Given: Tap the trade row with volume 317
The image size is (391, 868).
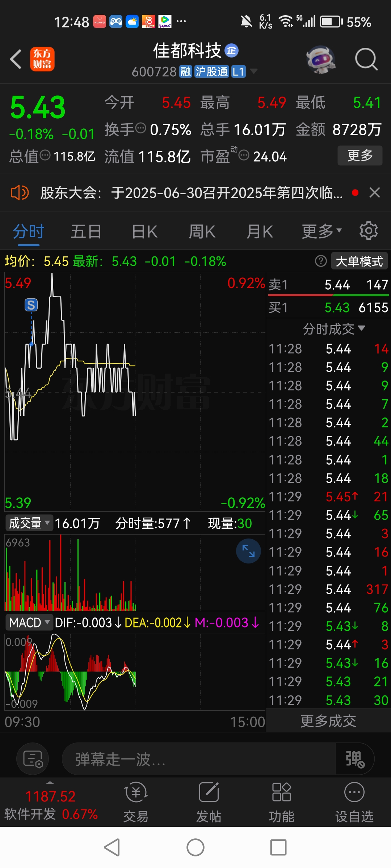Looking at the screenshot, I should pos(328,589).
